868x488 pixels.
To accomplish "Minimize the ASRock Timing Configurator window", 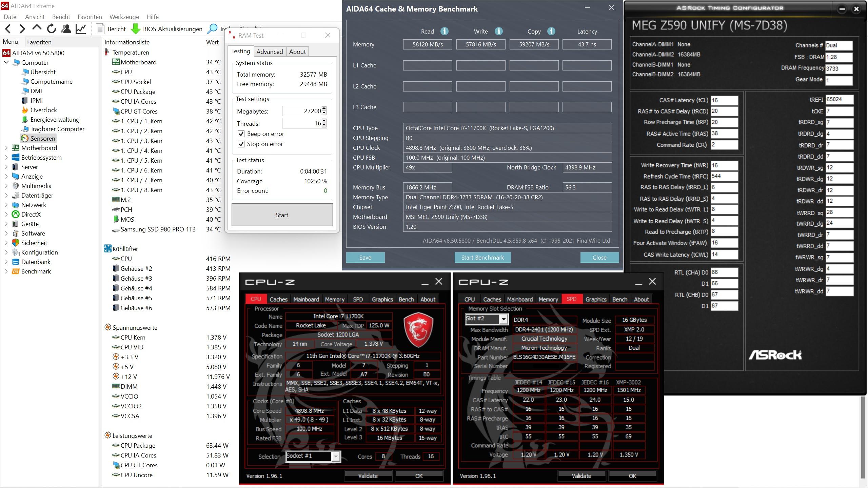I will (x=842, y=9).
